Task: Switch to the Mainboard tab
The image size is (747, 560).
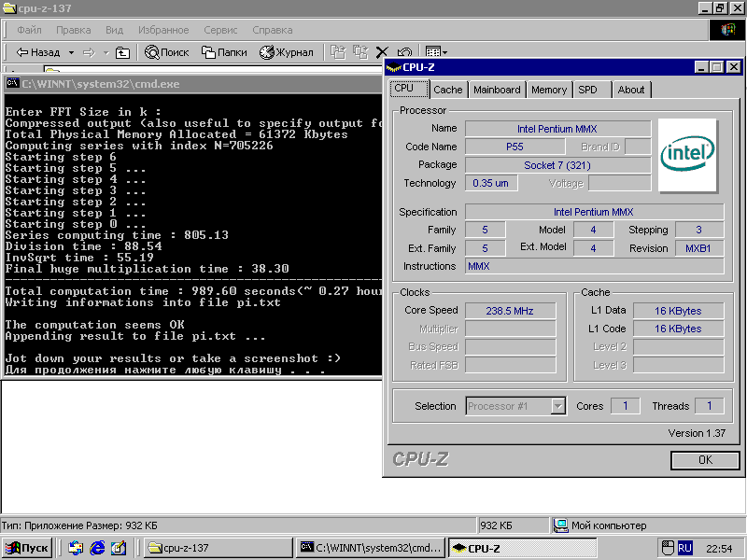Action: (x=497, y=90)
